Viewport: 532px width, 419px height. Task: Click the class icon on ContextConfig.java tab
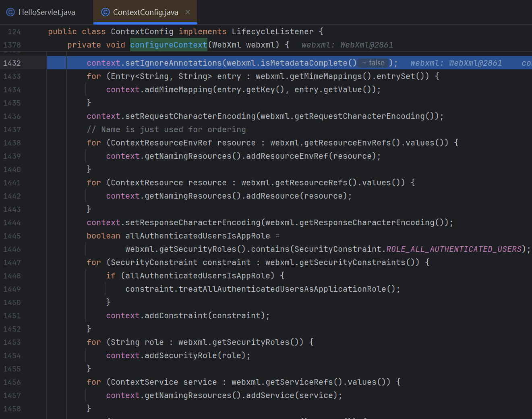106,12
